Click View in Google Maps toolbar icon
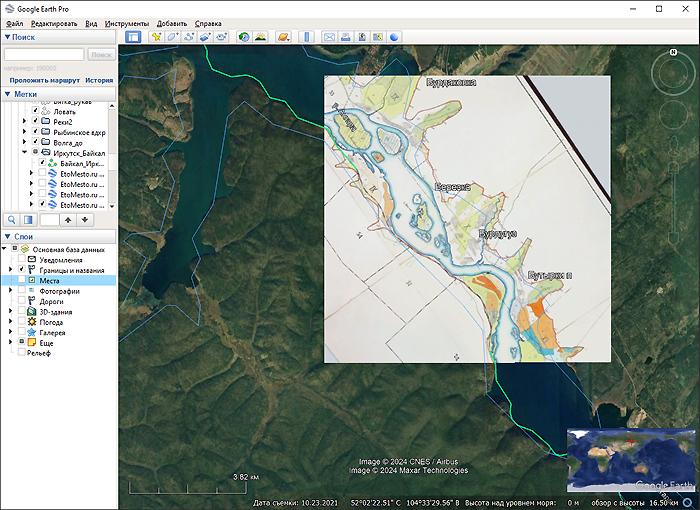This screenshot has width=700, height=510. coord(378,37)
